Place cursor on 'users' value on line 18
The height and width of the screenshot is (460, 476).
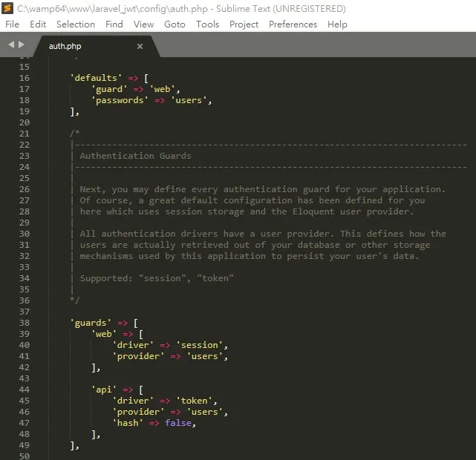coord(189,100)
